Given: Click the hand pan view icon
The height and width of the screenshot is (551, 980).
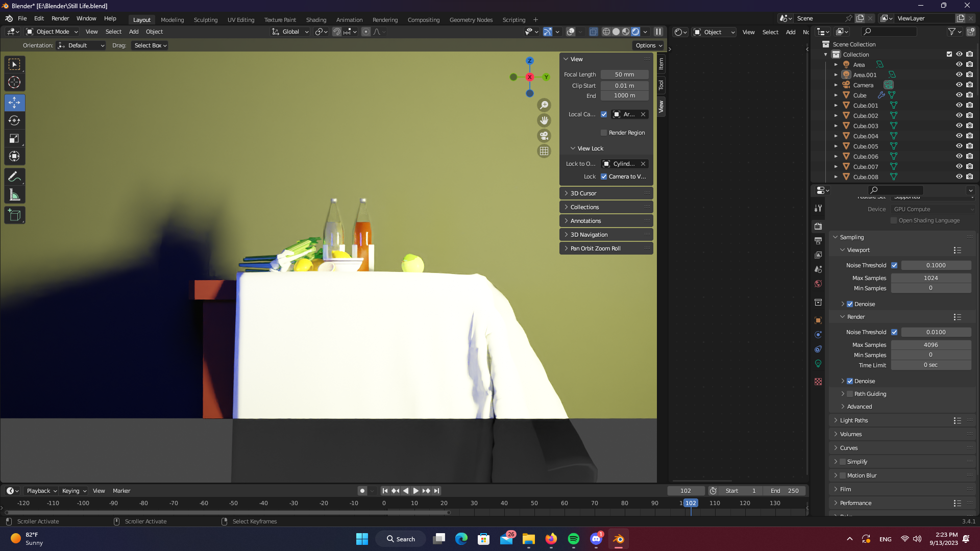Looking at the screenshot, I should (544, 120).
